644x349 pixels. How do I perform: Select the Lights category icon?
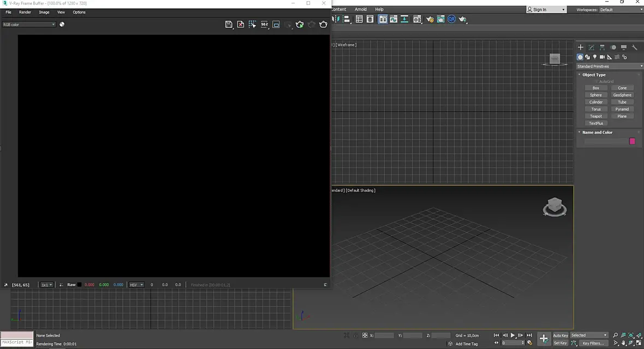pos(595,57)
